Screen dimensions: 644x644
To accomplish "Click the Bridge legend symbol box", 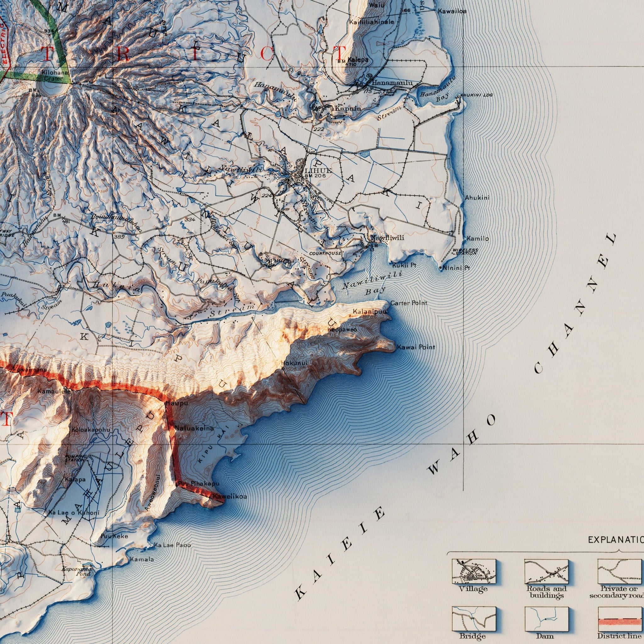I will tap(474, 619).
